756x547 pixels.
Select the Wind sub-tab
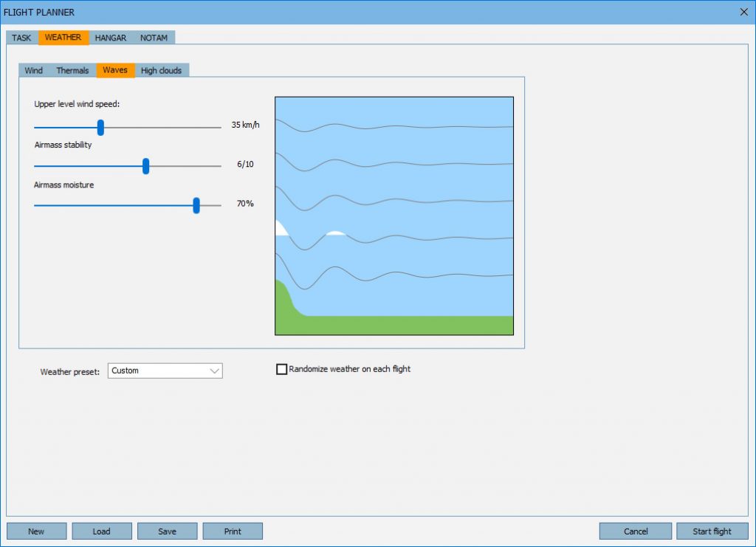[x=34, y=70]
